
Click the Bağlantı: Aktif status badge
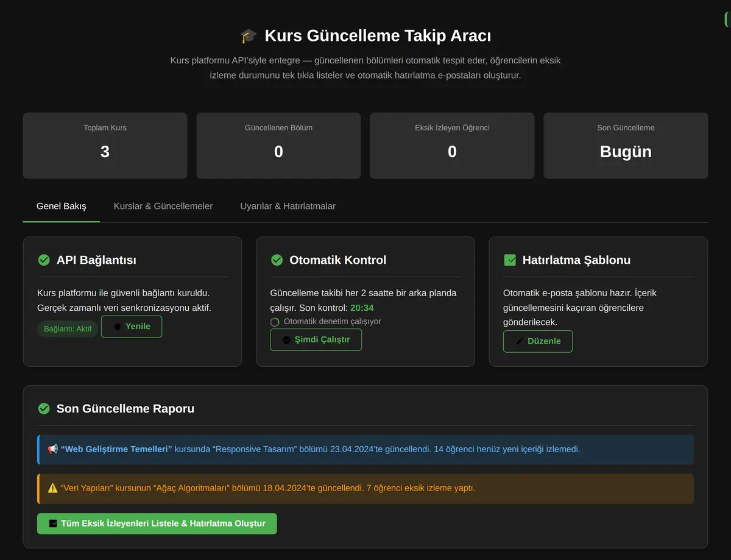point(68,329)
